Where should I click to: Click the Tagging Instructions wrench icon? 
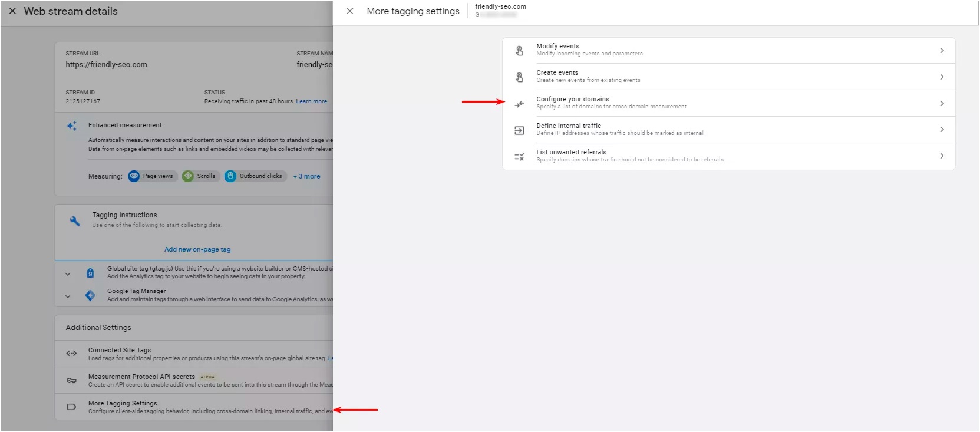coord(75,221)
